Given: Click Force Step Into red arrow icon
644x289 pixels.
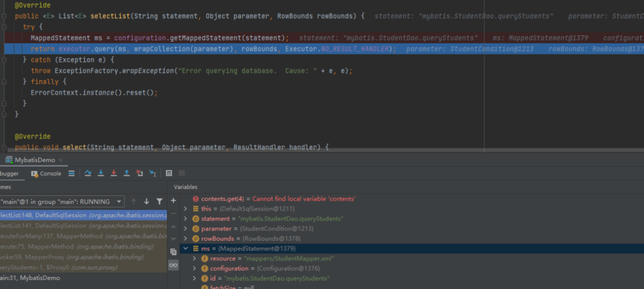Looking at the screenshot, I should coord(114,174).
